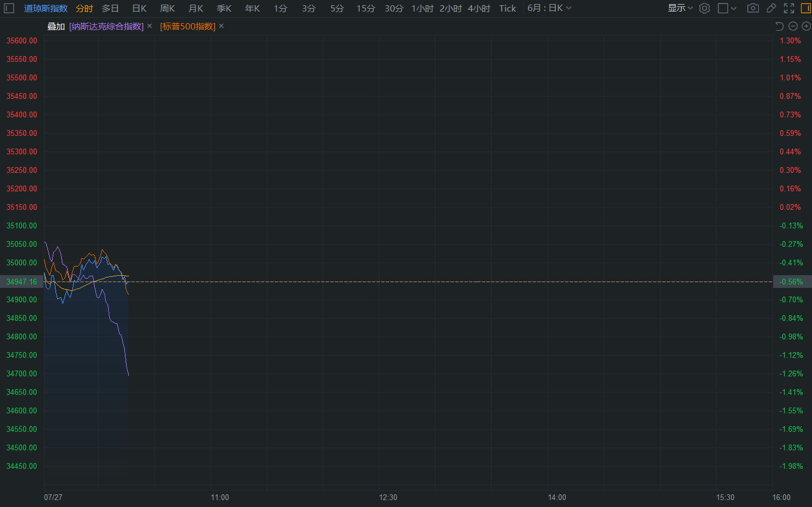Click the 11:00 time axis label
812x507 pixels.
[x=220, y=497]
